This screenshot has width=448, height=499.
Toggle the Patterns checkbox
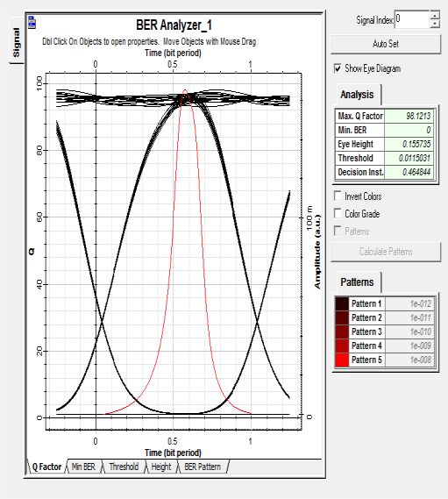338,231
